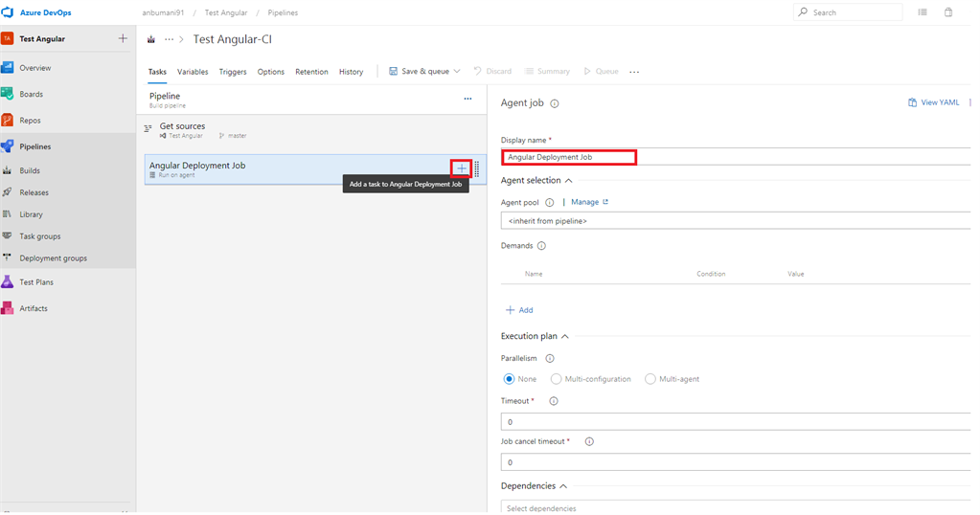Open the Pipelines sidebar icon

pyautogui.click(x=8, y=146)
